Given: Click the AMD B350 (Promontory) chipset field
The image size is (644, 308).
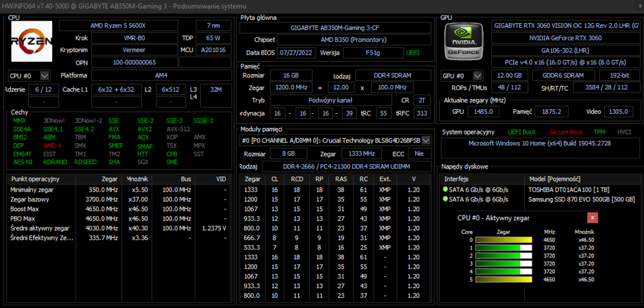Looking at the screenshot, I should click(x=354, y=40).
